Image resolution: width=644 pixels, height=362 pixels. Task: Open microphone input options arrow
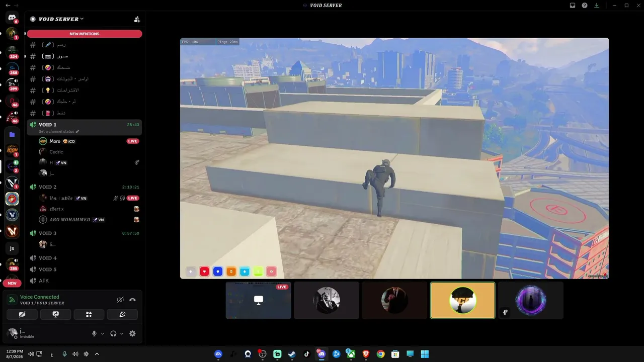(x=103, y=333)
